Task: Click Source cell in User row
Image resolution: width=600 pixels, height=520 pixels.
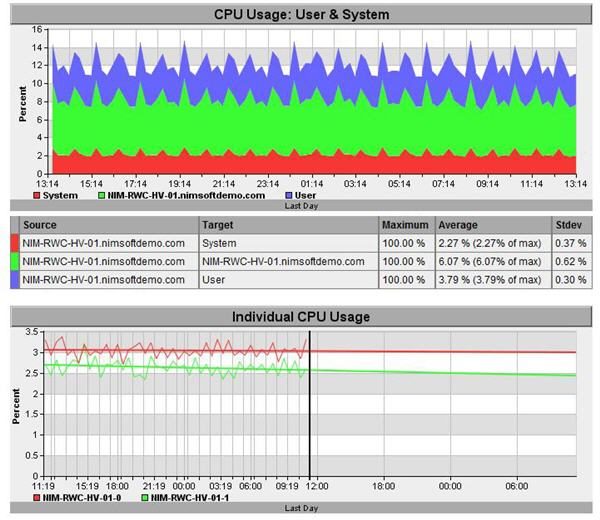Action: pos(109,280)
